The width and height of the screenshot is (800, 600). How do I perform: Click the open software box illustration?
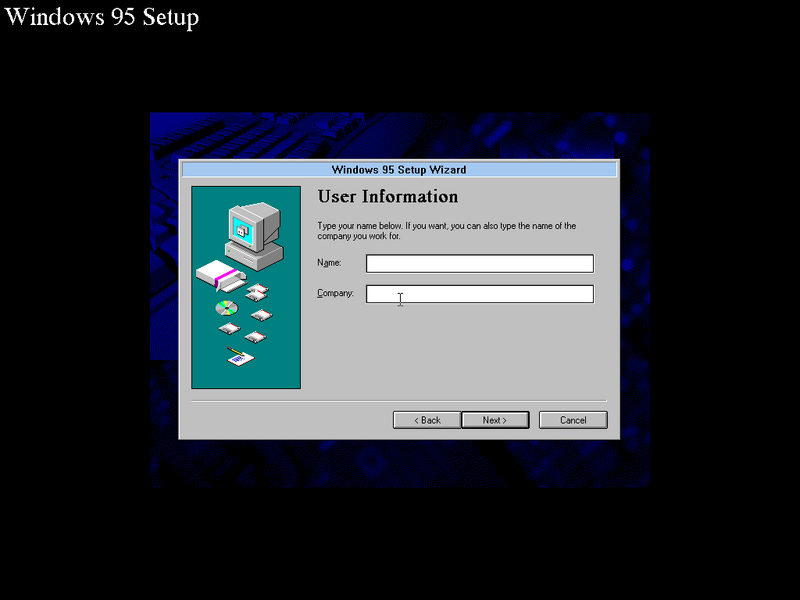coord(221,276)
